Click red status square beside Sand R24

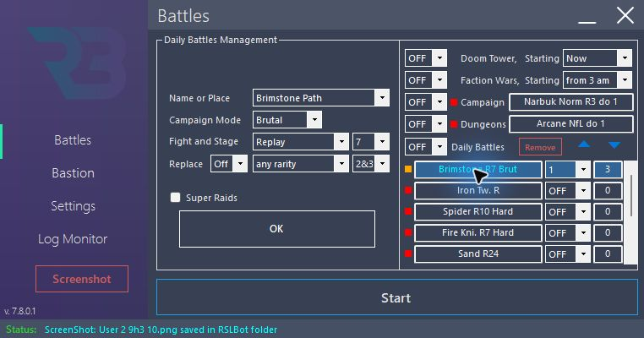click(x=408, y=253)
